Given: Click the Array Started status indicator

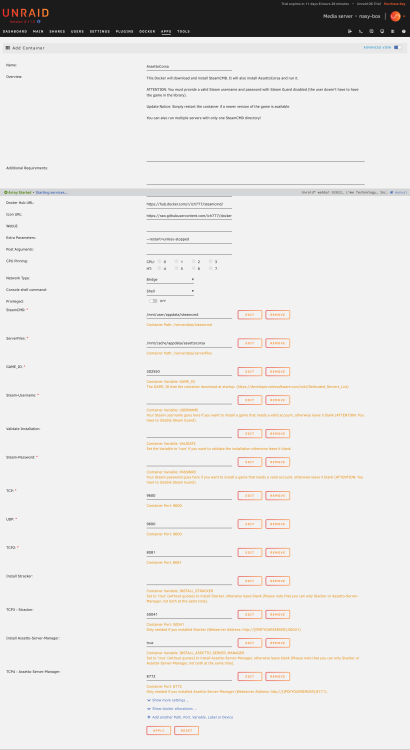Looking at the screenshot, I should click(18, 192).
